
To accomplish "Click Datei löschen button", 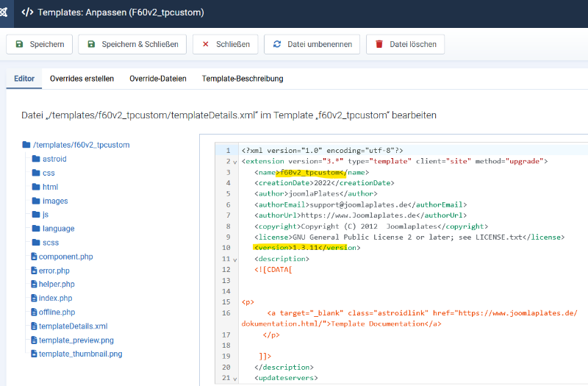I will click(x=406, y=44).
